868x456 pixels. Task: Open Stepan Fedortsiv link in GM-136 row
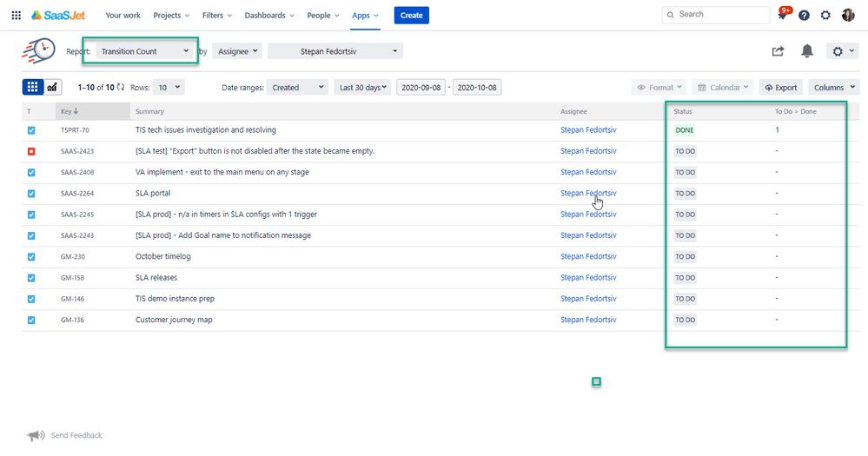(x=588, y=320)
